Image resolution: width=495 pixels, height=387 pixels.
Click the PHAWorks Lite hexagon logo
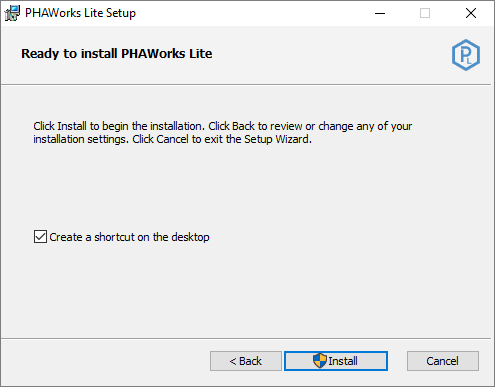[x=466, y=55]
